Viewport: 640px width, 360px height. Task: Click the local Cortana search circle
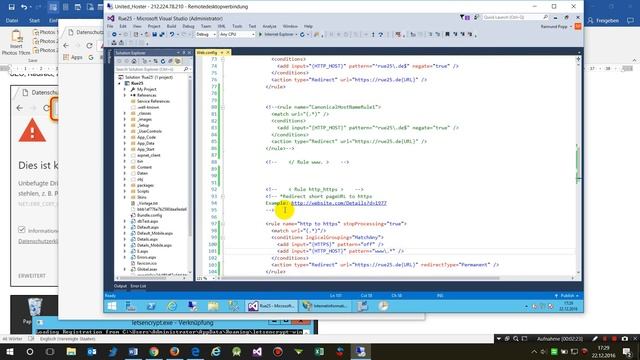tap(30, 352)
